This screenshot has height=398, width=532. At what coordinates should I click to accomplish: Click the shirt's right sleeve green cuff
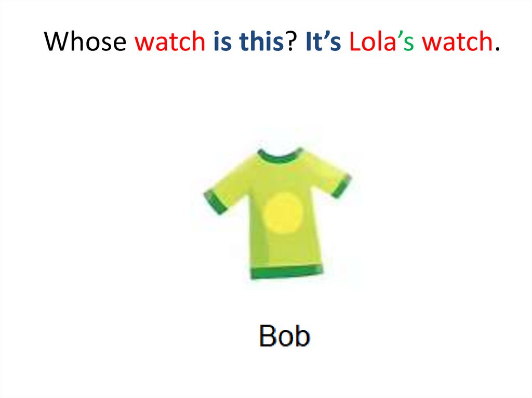[x=341, y=186]
